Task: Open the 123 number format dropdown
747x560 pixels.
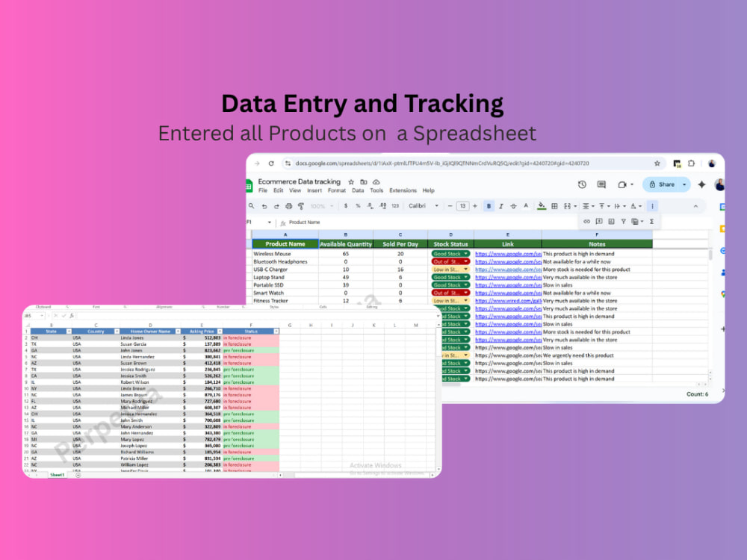Action: pos(395,206)
